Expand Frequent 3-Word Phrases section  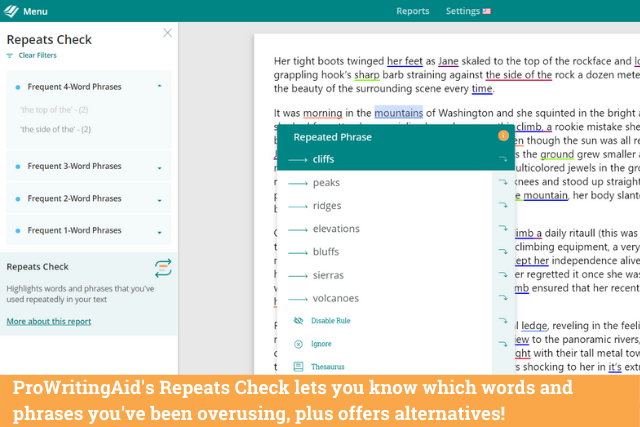click(160, 167)
